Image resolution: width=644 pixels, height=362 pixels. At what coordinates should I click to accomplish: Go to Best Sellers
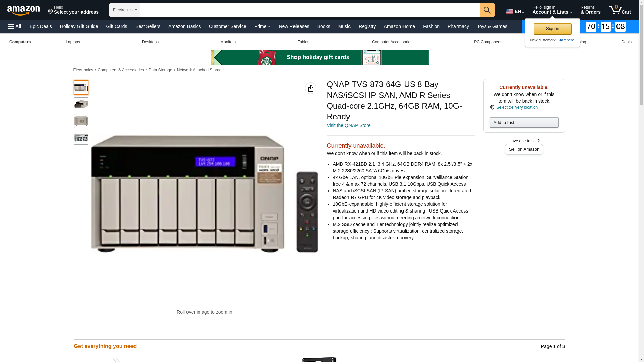(148, 26)
